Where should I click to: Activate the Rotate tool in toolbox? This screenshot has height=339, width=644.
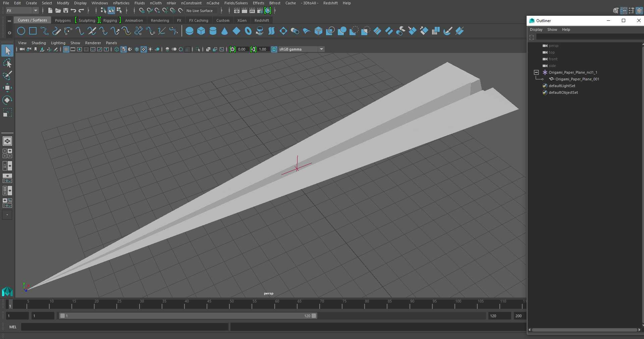coord(7,100)
